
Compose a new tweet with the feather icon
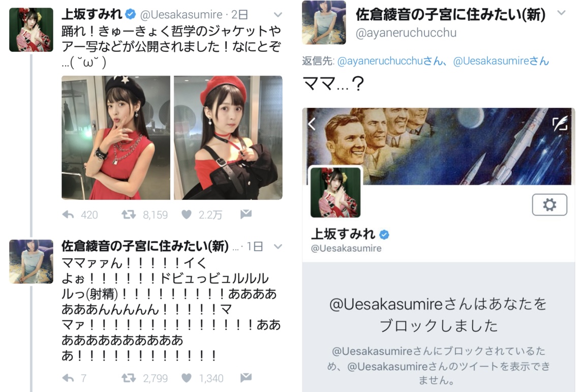coord(560,123)
